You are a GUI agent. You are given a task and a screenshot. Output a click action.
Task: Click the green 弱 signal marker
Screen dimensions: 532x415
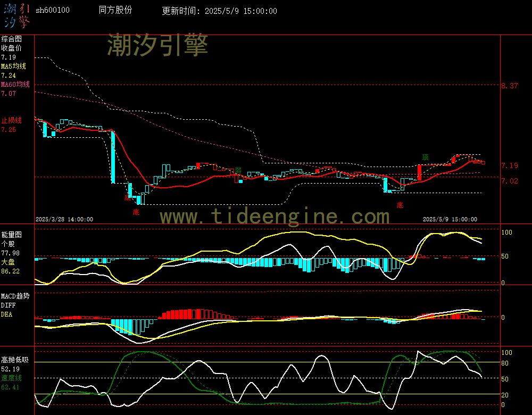click(238, 170)
